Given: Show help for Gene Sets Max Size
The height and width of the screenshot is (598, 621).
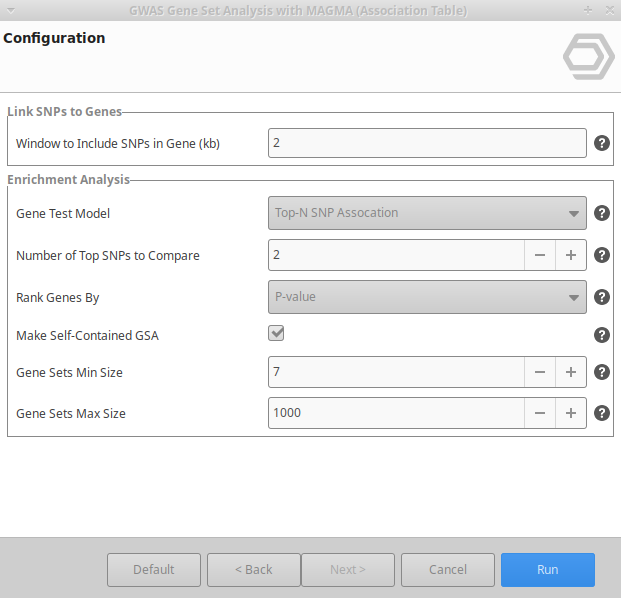Looking at the screenshot, I should point(602,413).
